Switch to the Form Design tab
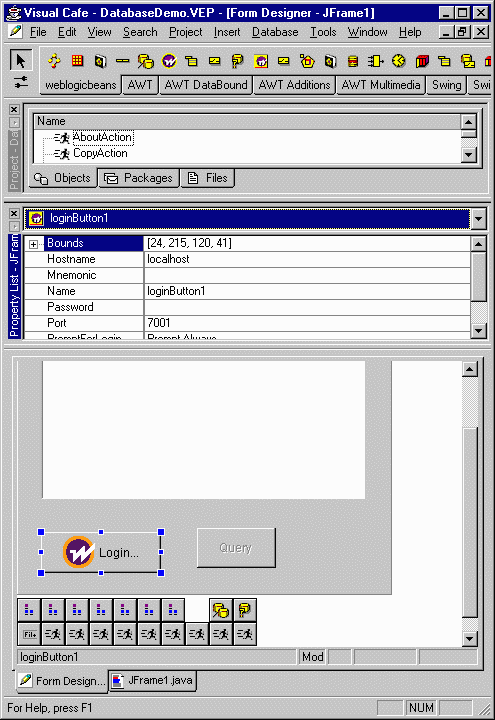The image size is (495, 720). [x=62, y=681]
